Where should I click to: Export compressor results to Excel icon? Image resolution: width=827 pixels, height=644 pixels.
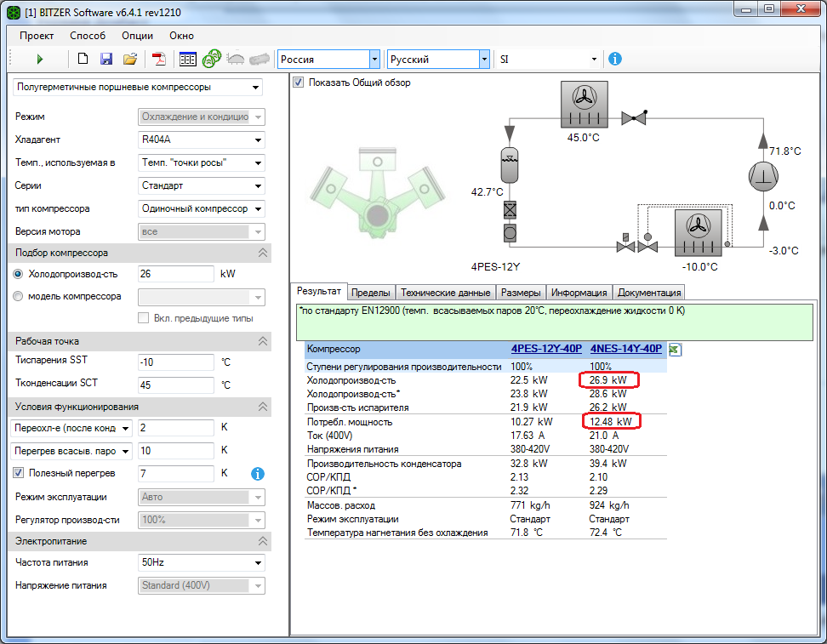tap(675, 349)
